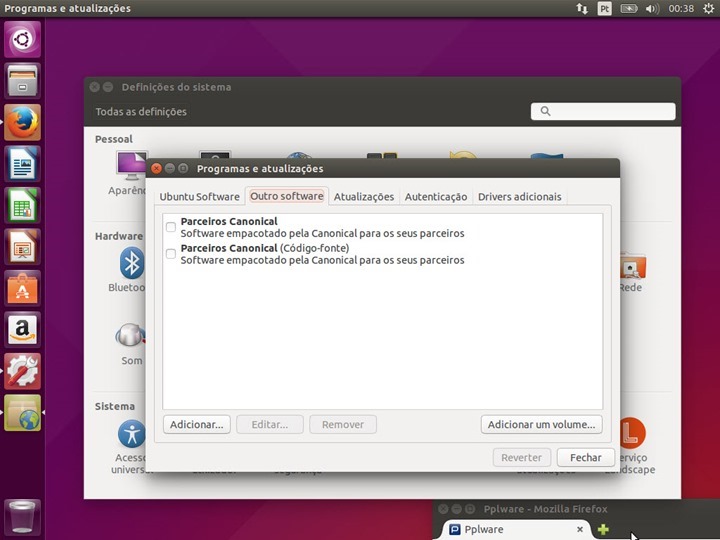The image size is (720, 540).
Task: Click the 00:38 clock indicator
Action: point(681,8)
